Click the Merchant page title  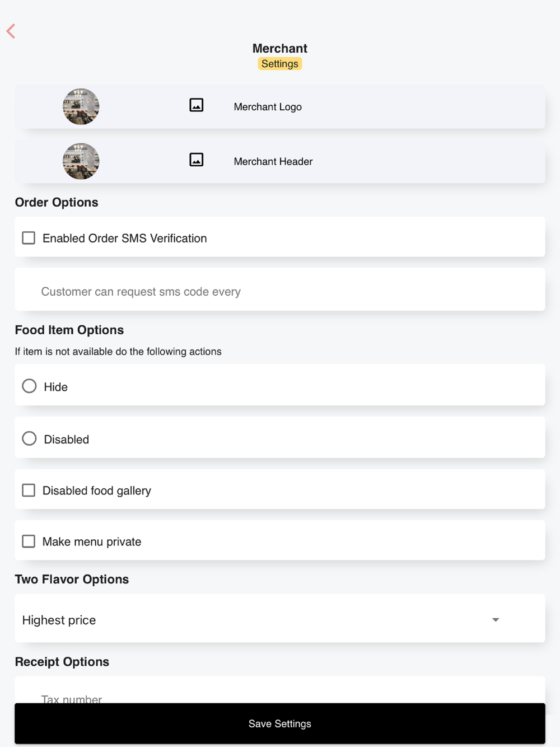click(280, 48)
